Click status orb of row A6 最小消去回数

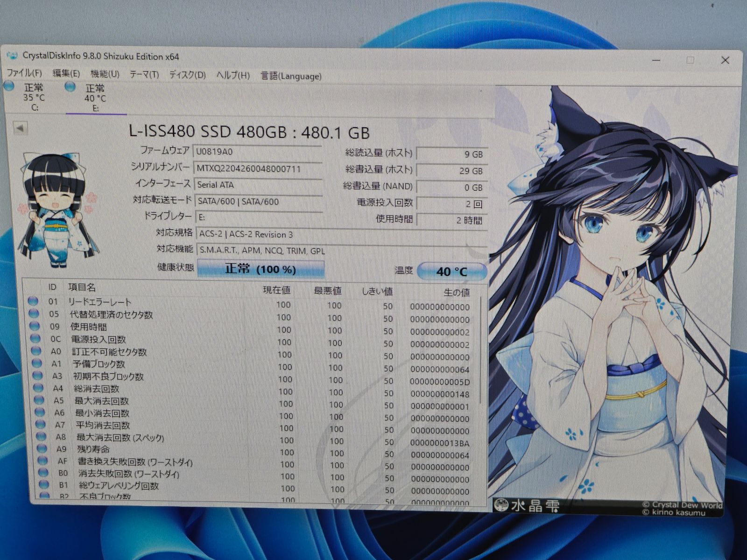[x=41, y=412]
